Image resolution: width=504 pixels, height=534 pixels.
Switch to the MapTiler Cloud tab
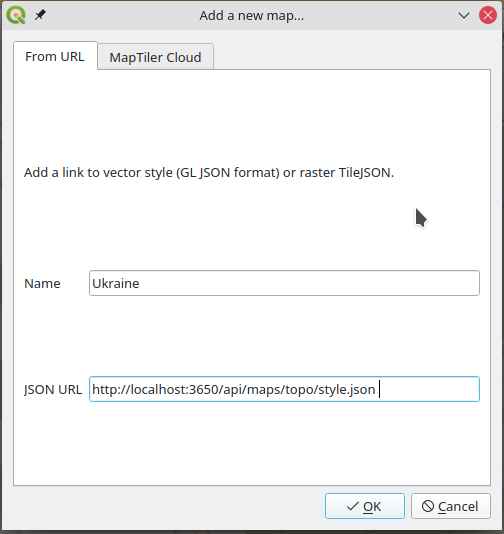coord(155,57)
